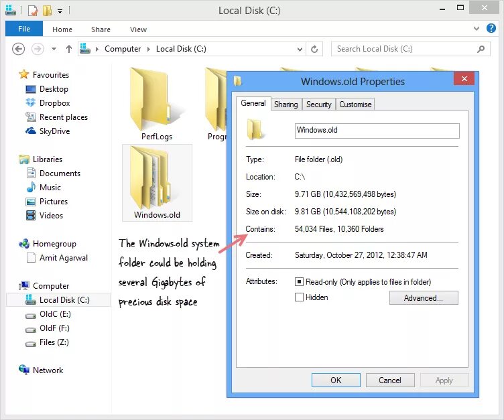504x420 pixels.
Task: Toggle the Read-only attribute checkbox
Action: (299, 282)
